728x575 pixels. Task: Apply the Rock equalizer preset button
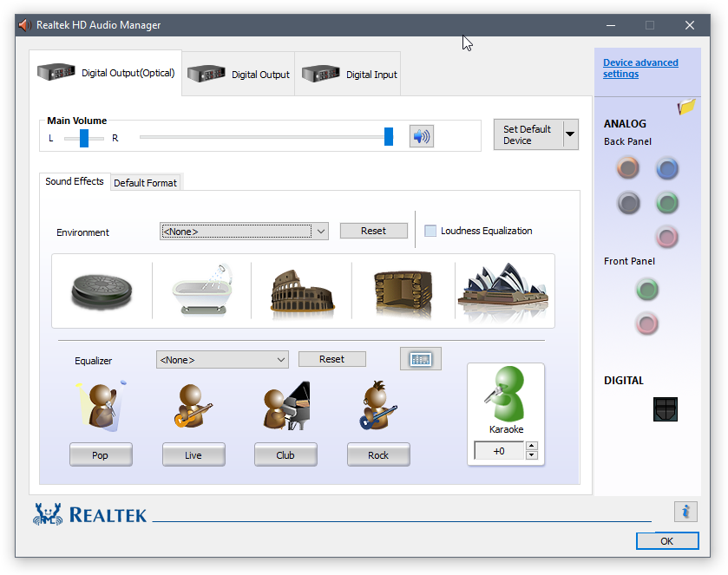tap(378, 454)
